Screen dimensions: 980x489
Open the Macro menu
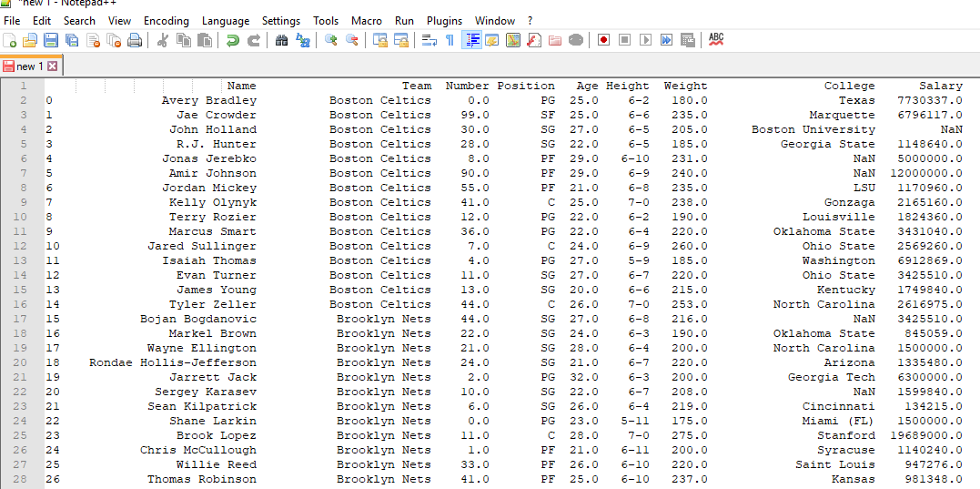367,21
